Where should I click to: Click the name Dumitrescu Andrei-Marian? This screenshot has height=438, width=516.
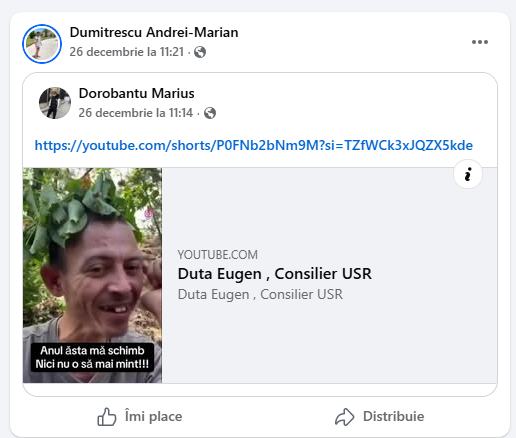(x=154, y=32)
